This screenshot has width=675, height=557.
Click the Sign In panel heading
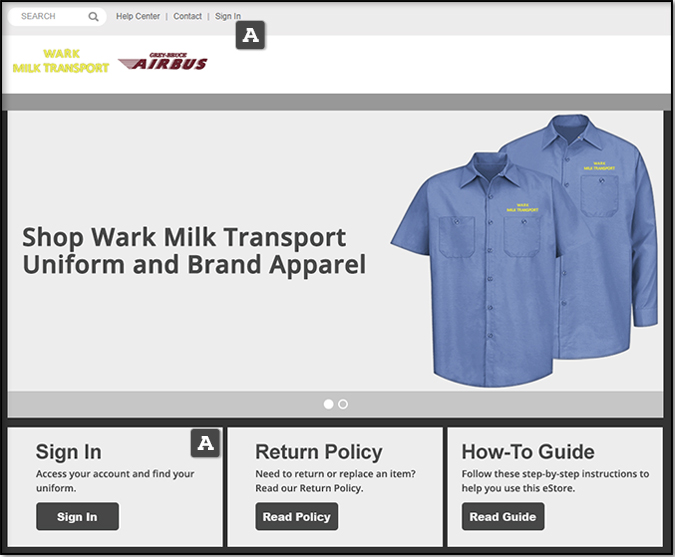[68, 451]
